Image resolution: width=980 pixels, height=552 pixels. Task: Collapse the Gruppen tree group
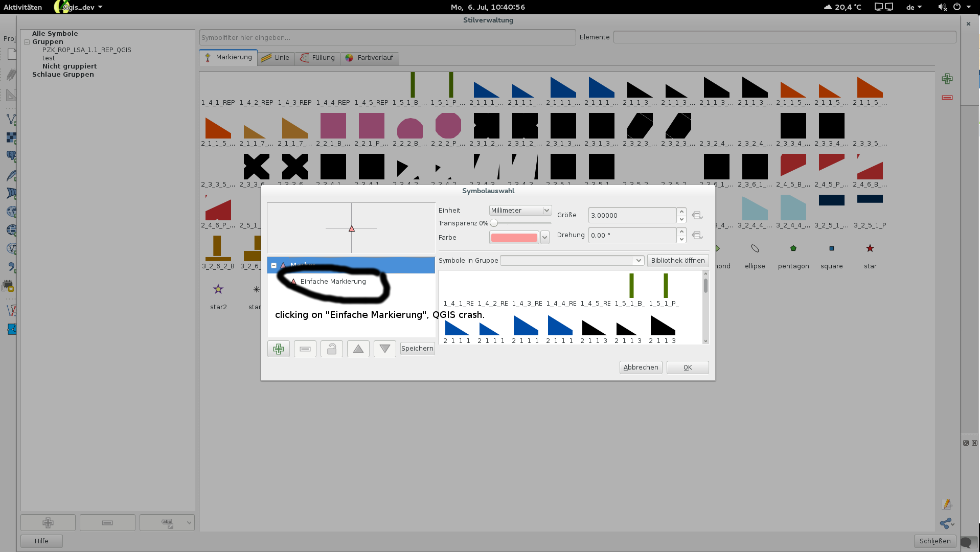(x=27, y=42)
